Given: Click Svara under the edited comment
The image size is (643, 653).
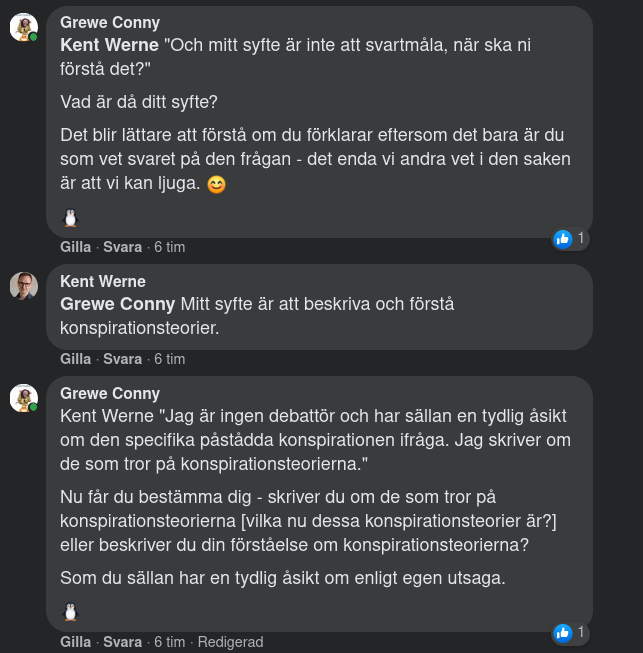Looking at the screenshot, I should [122, 642].
